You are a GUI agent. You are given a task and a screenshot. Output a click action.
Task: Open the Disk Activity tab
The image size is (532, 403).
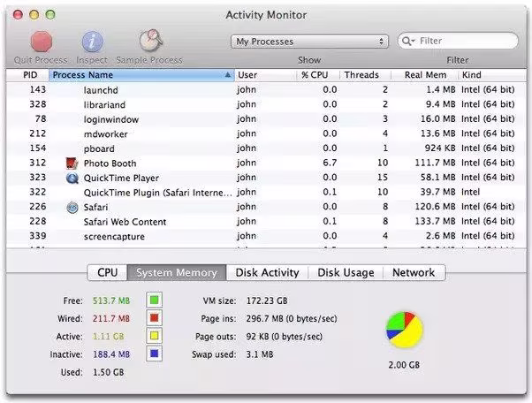pos(267,273)
